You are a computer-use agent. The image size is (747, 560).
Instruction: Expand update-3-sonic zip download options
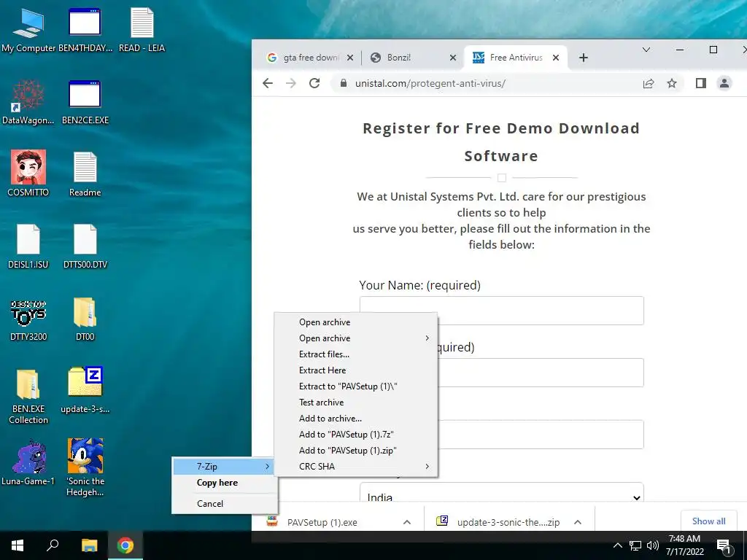(x=578, y=522)
